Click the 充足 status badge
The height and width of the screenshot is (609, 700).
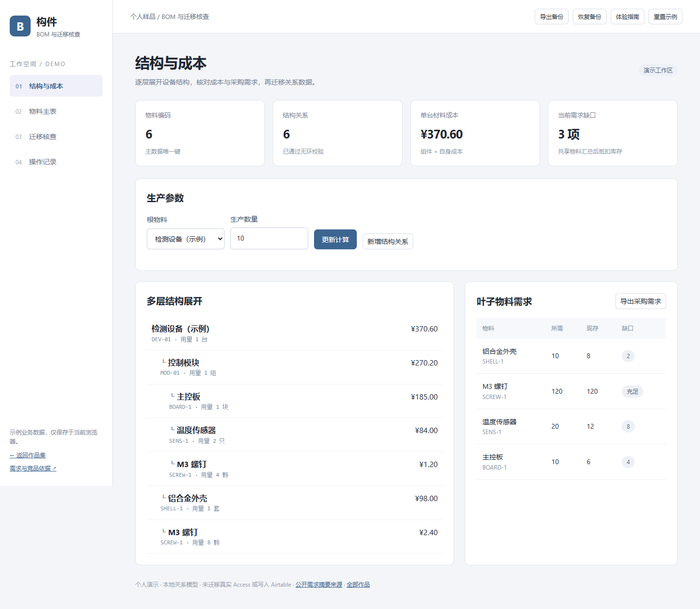(x=632, y=391)
